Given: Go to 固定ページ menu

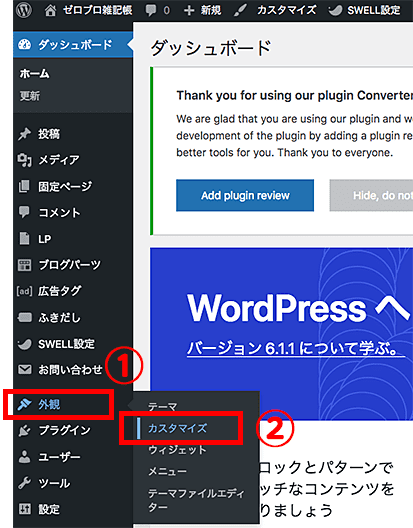Looking at the screenshot, I should [65, 186].
